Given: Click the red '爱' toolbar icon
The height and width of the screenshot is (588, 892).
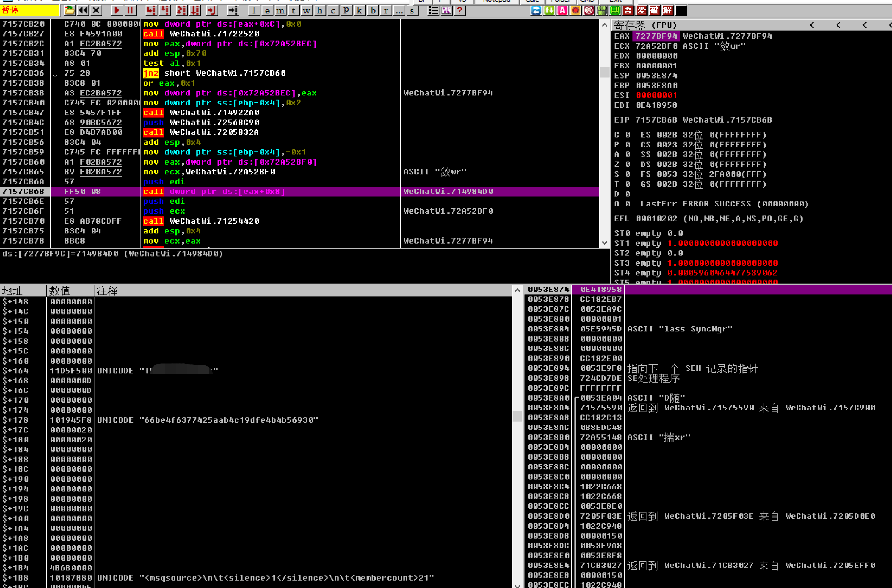Looking at the screenshot, I should coord(641,10).
